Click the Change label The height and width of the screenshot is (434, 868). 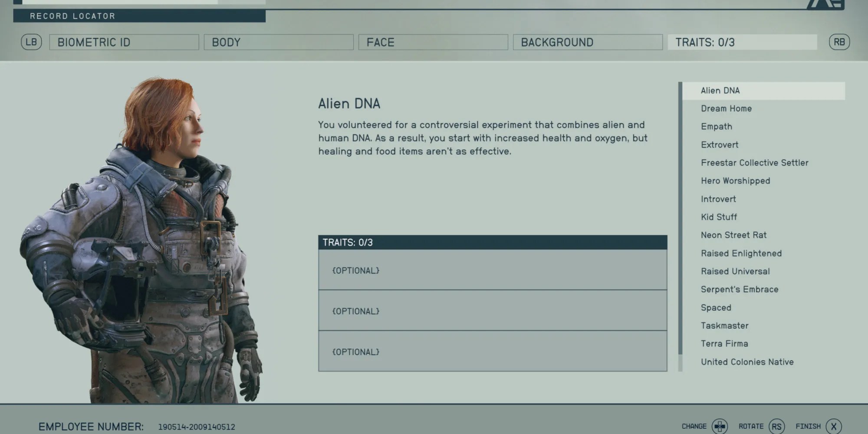point(694,426)
